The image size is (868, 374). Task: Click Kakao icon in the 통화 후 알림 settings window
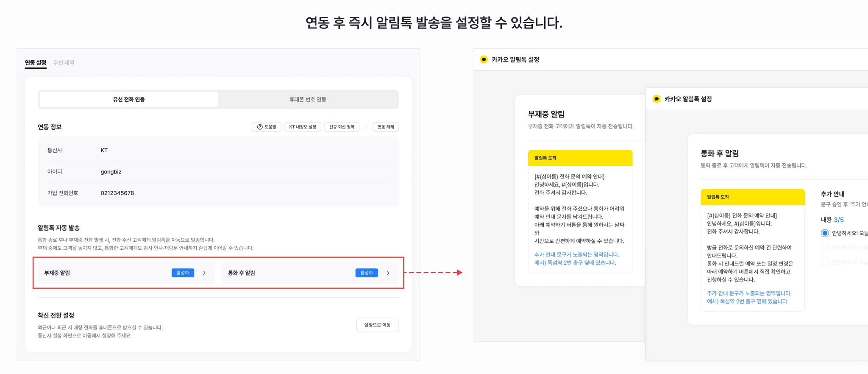[657, 99]
